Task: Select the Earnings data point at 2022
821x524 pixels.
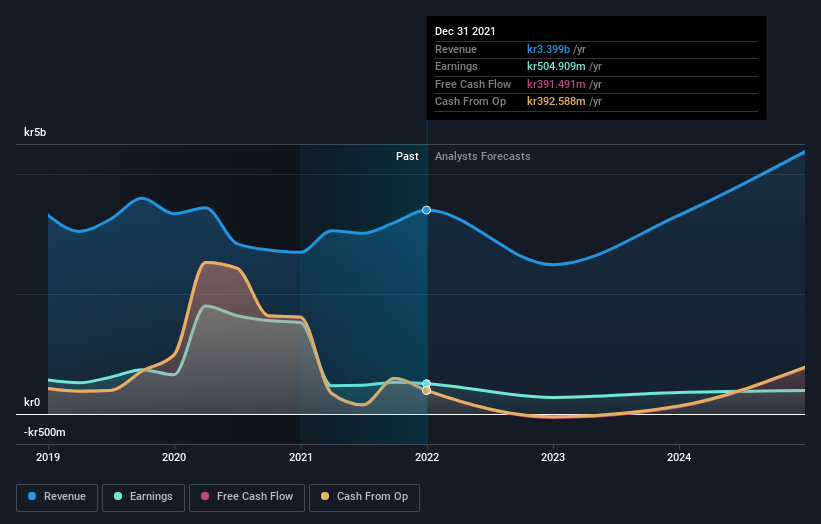Action: coord(427,384)
